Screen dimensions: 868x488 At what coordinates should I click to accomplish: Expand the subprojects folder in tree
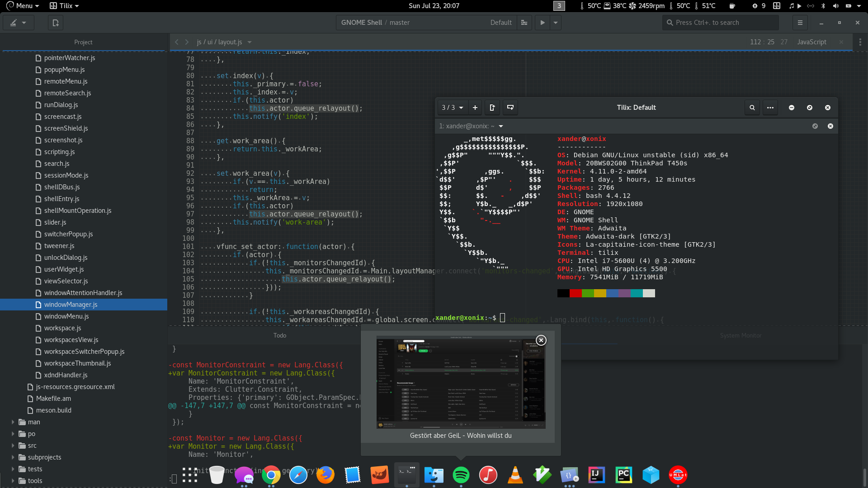[13, 457]
